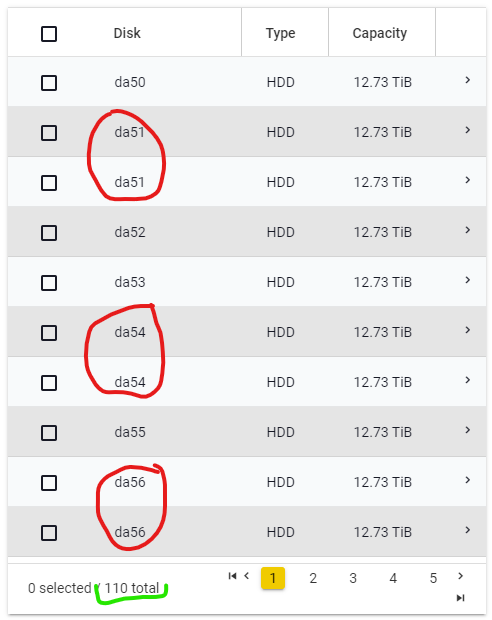Go to previous page arrow
The width and height of the screenshot is (492, 620).
(x=247, y=576)
